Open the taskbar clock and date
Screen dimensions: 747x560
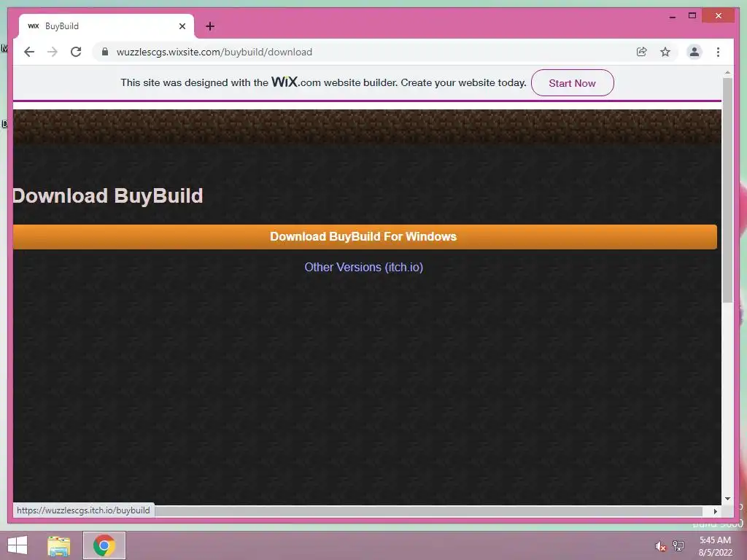(x=715, y=546)
